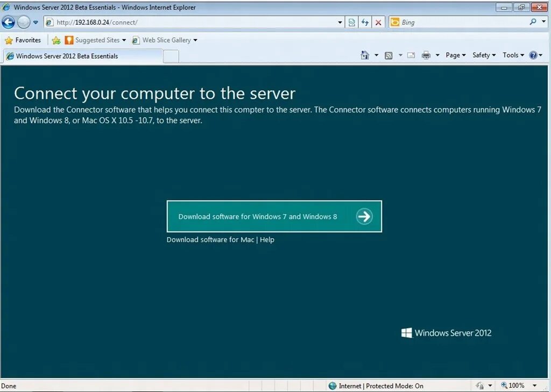The width and height of the screenshot is (551, 392).
Task: Click the Help link below the download button
Action: coord(267,240)
